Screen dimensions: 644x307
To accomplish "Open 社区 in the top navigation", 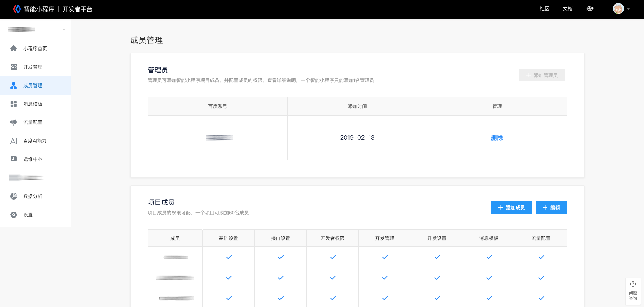I will click(x=544, y=9).
